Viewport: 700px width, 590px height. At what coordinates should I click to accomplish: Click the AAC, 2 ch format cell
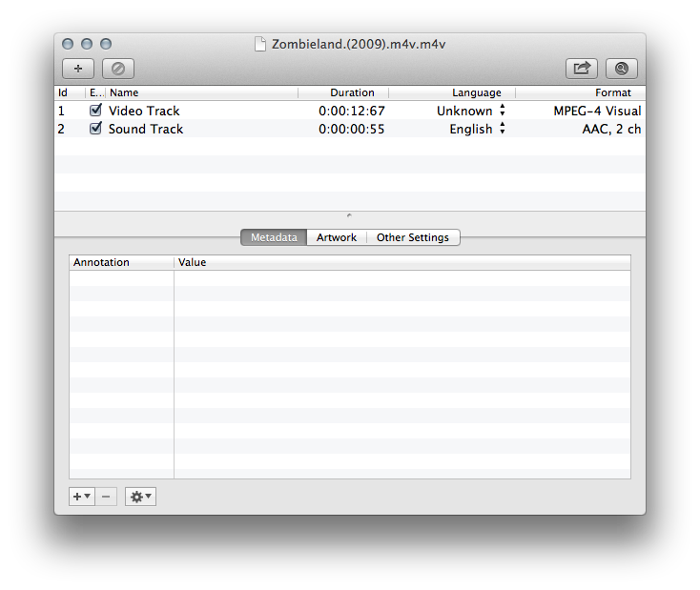pyautogui.click(x=611, y=129)
